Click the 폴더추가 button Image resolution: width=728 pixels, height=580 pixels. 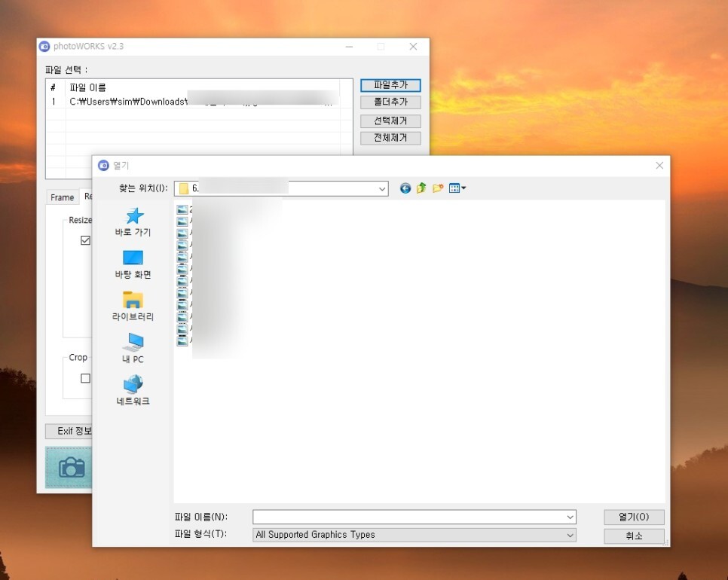point(390,102)
